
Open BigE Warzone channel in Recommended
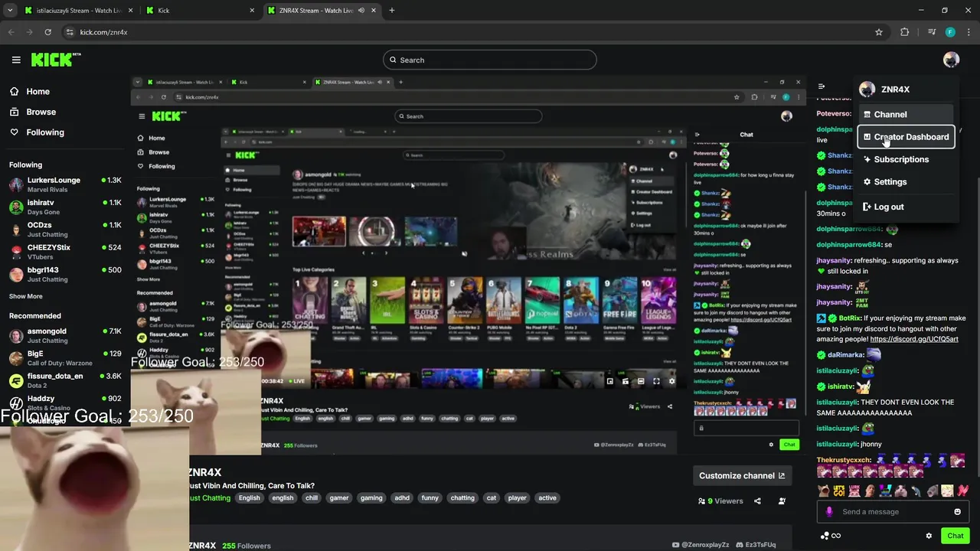tap(65, 357)
